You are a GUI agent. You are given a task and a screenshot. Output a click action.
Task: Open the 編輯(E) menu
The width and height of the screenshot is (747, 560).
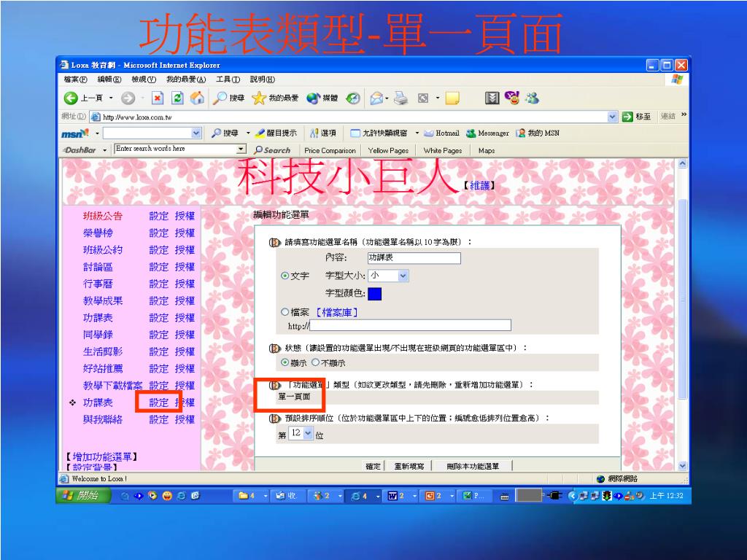point(109,79)
